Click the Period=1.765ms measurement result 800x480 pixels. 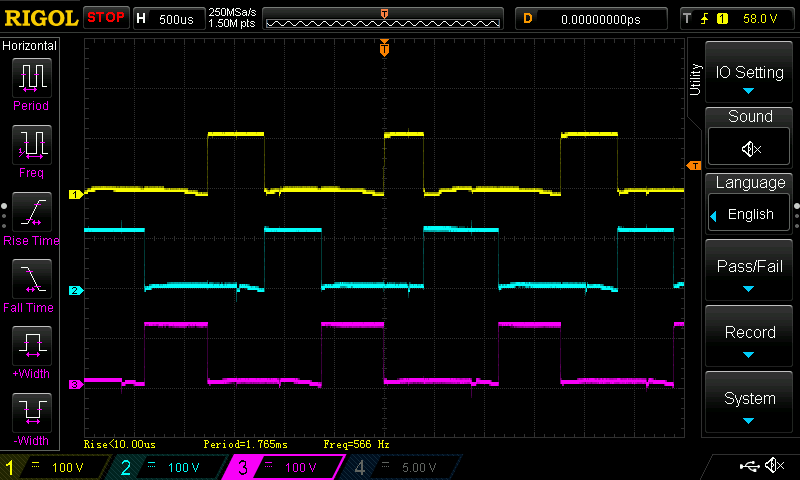click(245, 444)
